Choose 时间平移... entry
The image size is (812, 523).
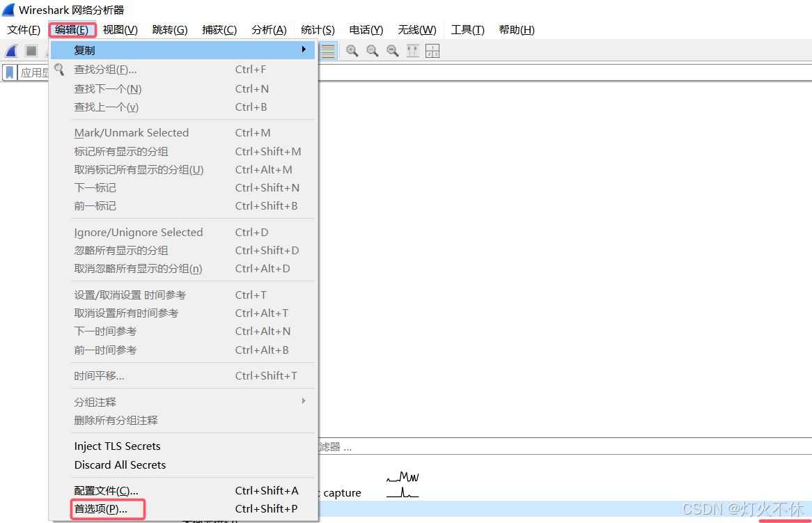[x=182, y=376]
